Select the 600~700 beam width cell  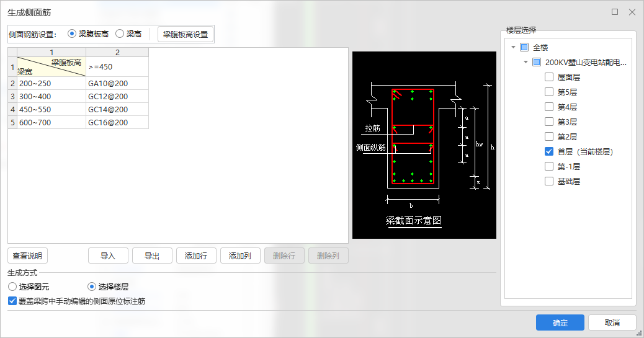51,122
